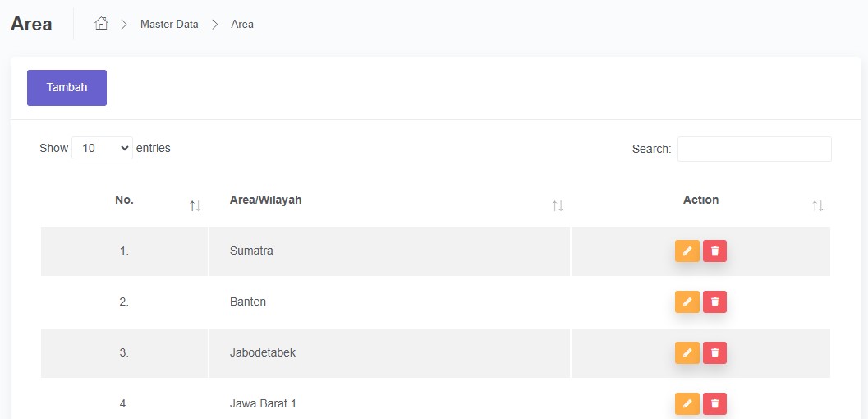Delete the Jawa Barat 1 row
868x419 pixels.
714,403
